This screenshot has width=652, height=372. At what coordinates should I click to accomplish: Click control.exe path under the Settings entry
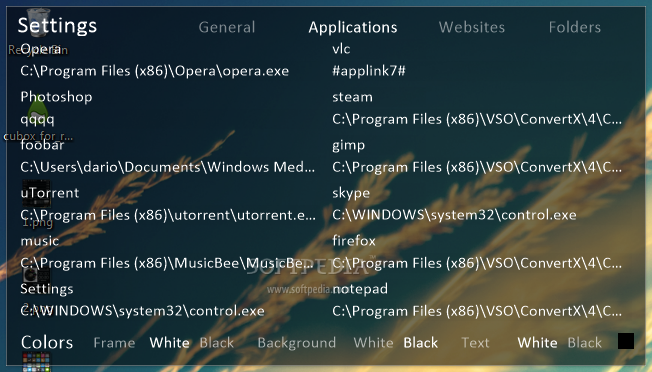142,311
